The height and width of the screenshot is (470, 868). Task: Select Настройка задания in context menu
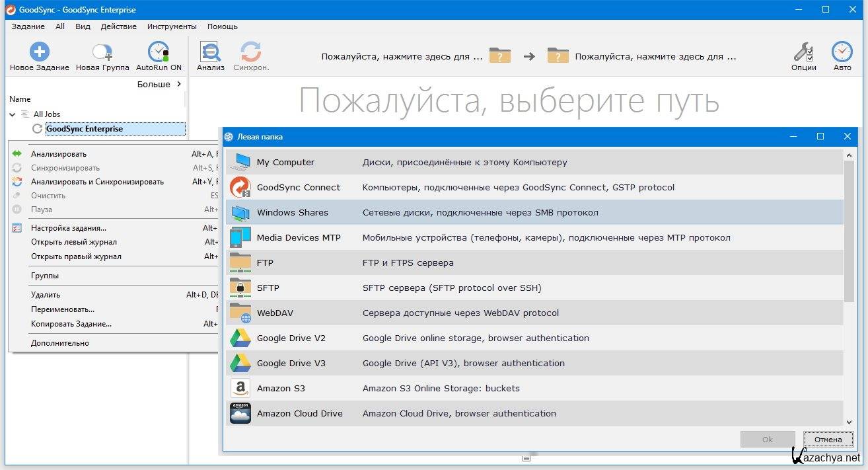click(69, 228)
